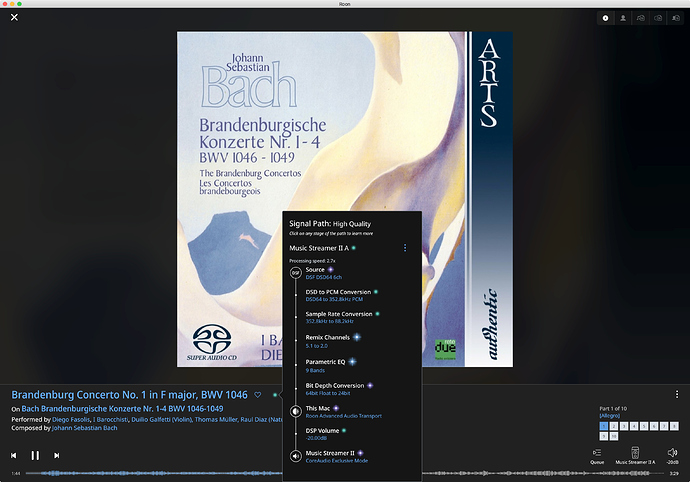Open performer Thomas Müller

[216, 419]
